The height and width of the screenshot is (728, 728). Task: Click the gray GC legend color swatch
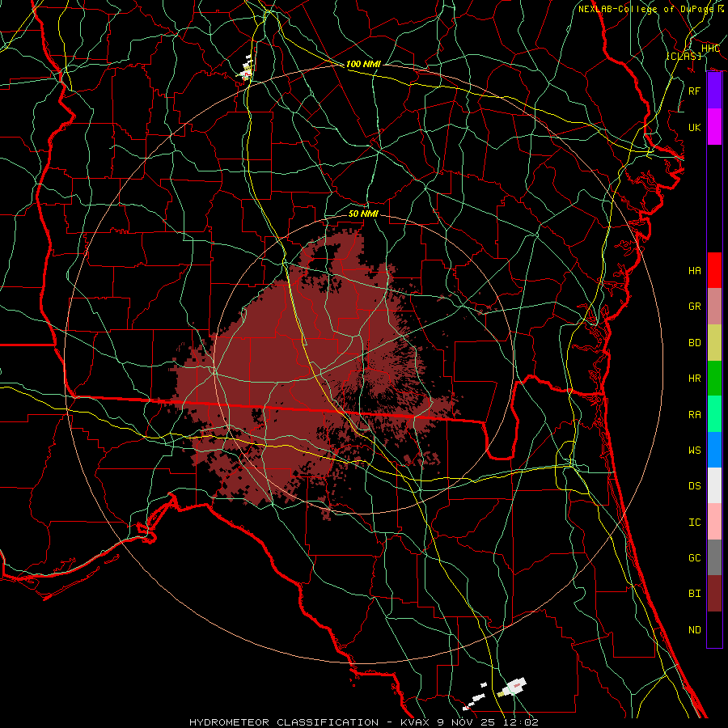[x=714, y=557]
